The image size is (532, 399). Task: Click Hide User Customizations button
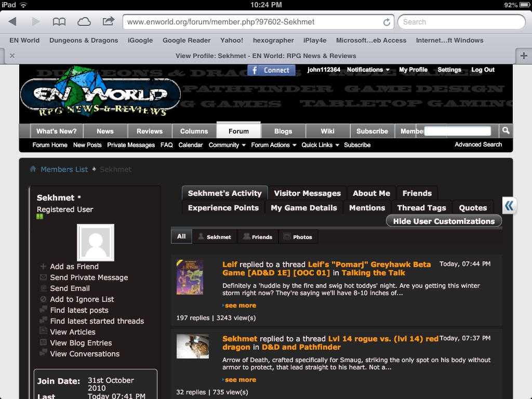(444, 221)
